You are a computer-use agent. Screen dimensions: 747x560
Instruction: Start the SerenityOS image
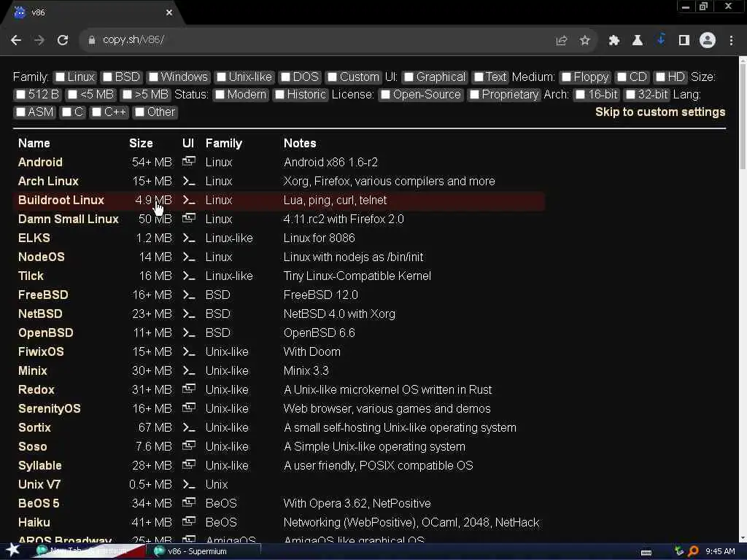click(49, 408)
